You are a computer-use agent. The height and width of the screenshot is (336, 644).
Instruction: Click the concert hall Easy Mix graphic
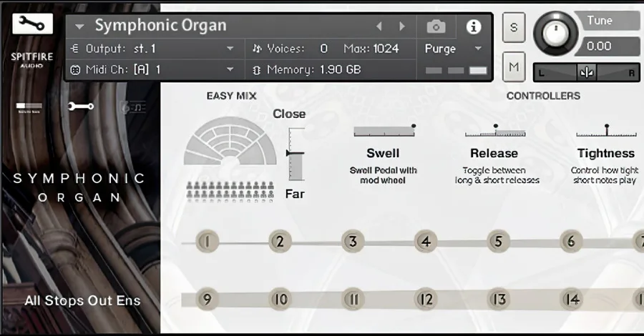[230, 141]
